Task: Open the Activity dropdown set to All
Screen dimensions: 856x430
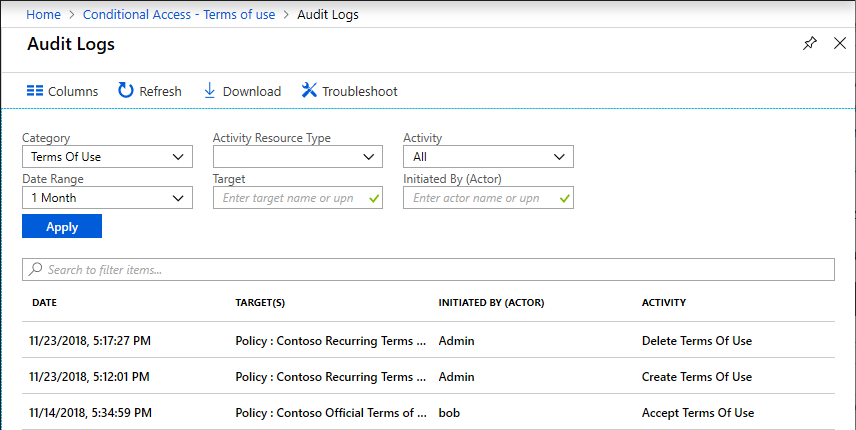Action: [488, 157]
